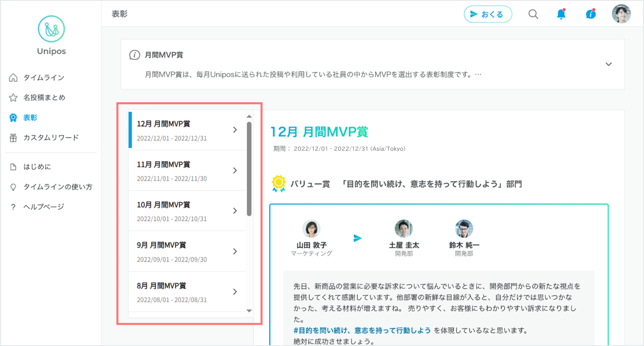Open 12月 月間MVP賞 chevron arrow
The height and width of the screenshot is (346, 644).
point(235,130)
